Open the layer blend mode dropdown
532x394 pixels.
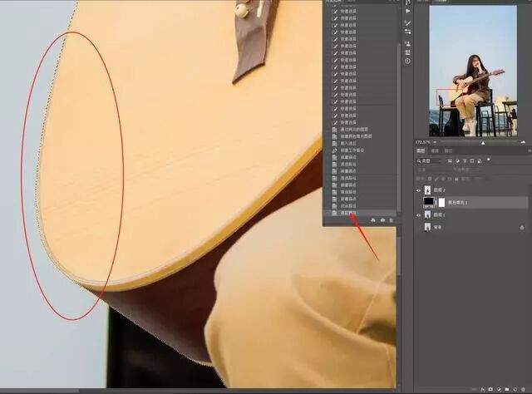(x=431, y=170)
